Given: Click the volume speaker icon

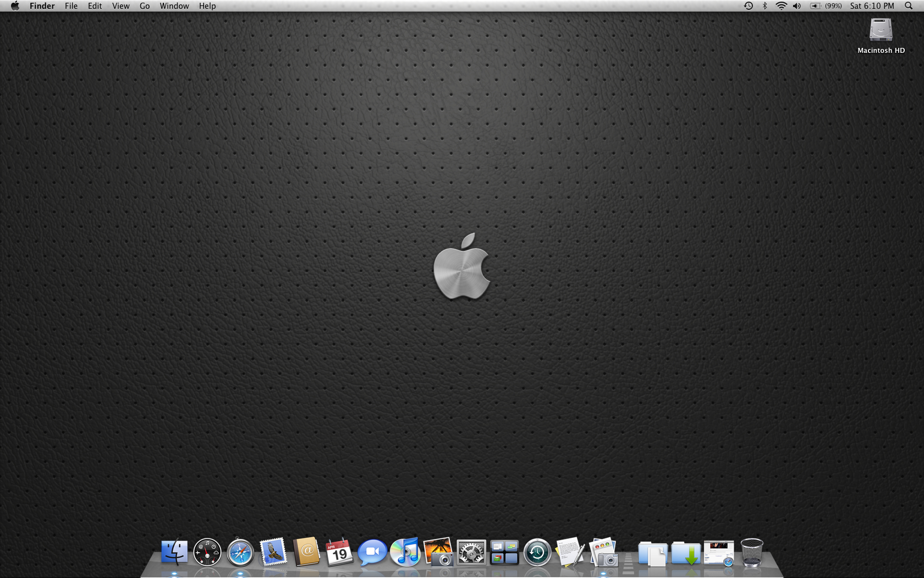Looking at the screenshot, I should coord(797,6).
